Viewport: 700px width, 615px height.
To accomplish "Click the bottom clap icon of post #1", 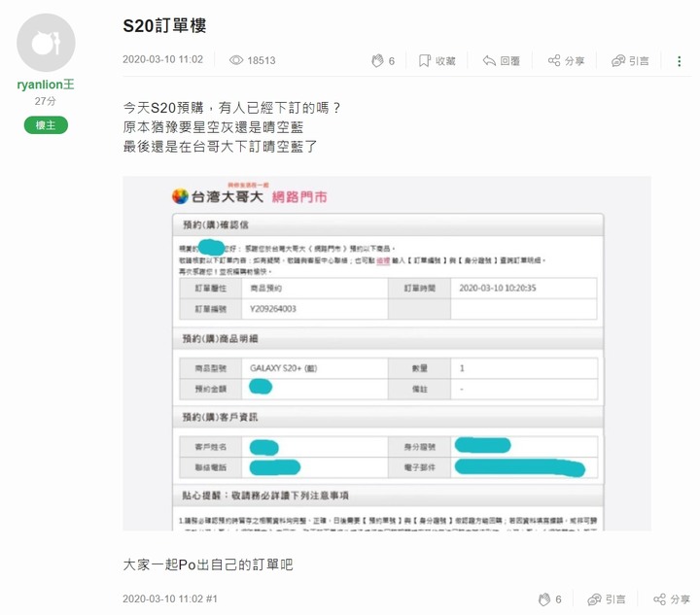I will (544, 599).
